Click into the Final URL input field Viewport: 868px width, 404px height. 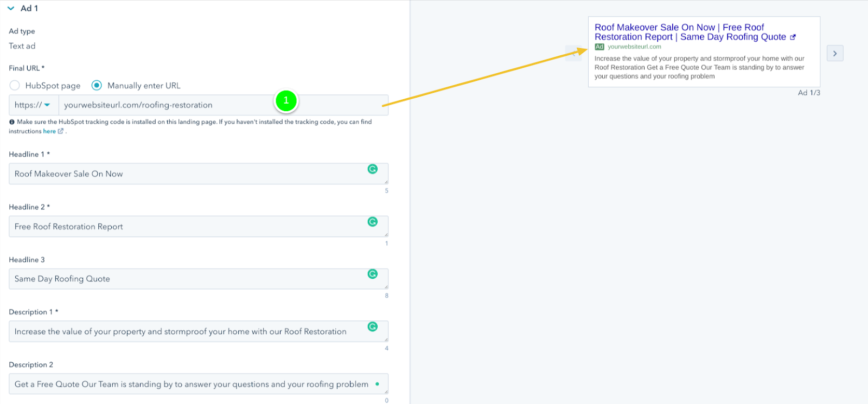[x=163, y=105]
